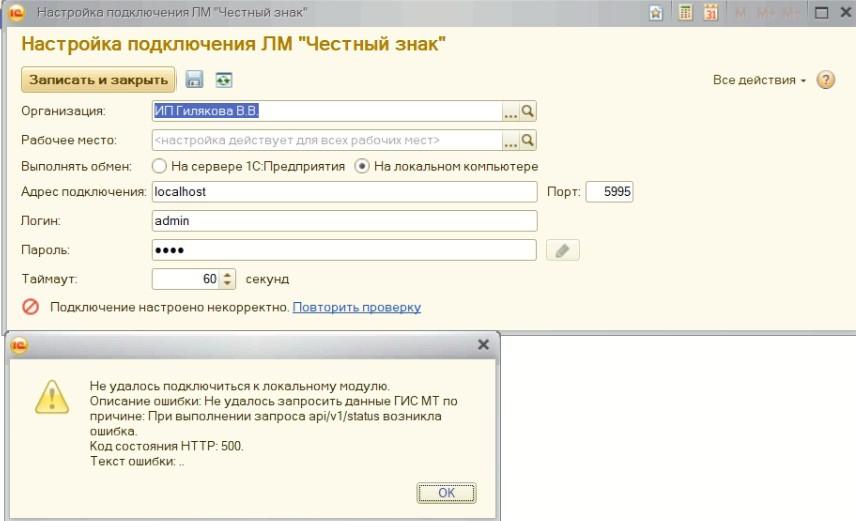Viewport: 856px width, 521px height.
Task: Select 'На локальном компьютере' radio option
Action: point(362,166)
